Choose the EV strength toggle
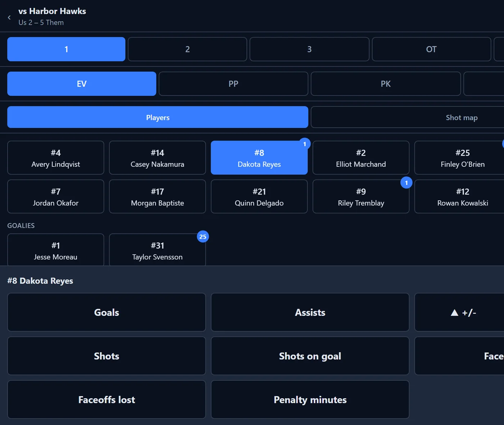504x425 pixels. 82,84
